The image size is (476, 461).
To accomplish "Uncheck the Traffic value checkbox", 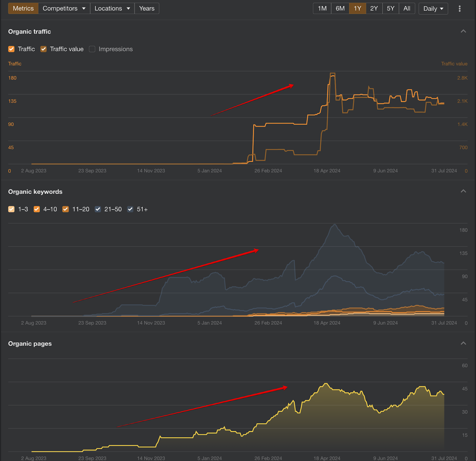I will pyautogui.click(x=43, y=49).
